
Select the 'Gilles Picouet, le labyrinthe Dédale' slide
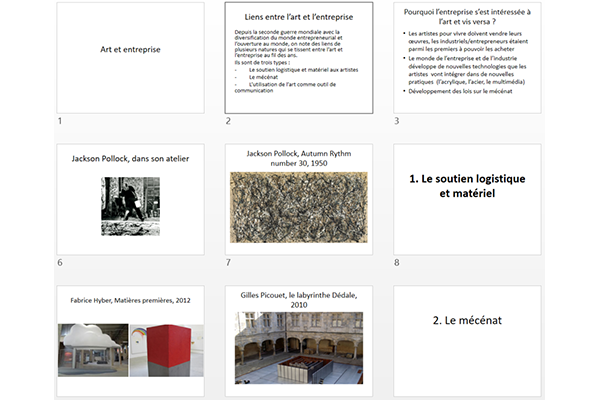coord(299,341)
